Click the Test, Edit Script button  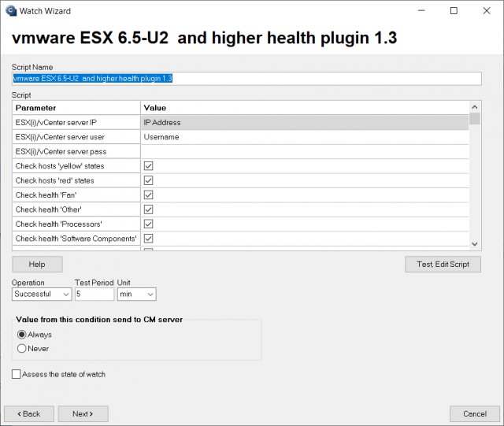click(443, 265)
